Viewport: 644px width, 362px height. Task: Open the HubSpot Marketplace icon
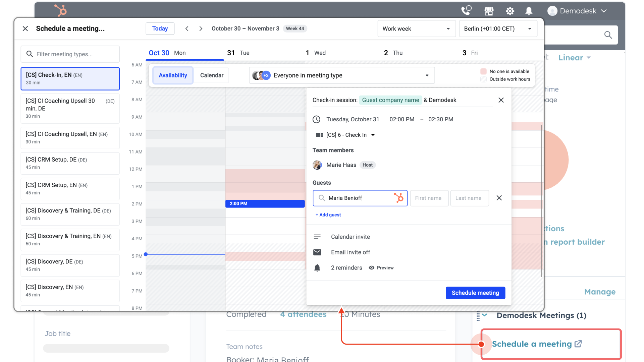pyautogui.click(x=489, y=10)
